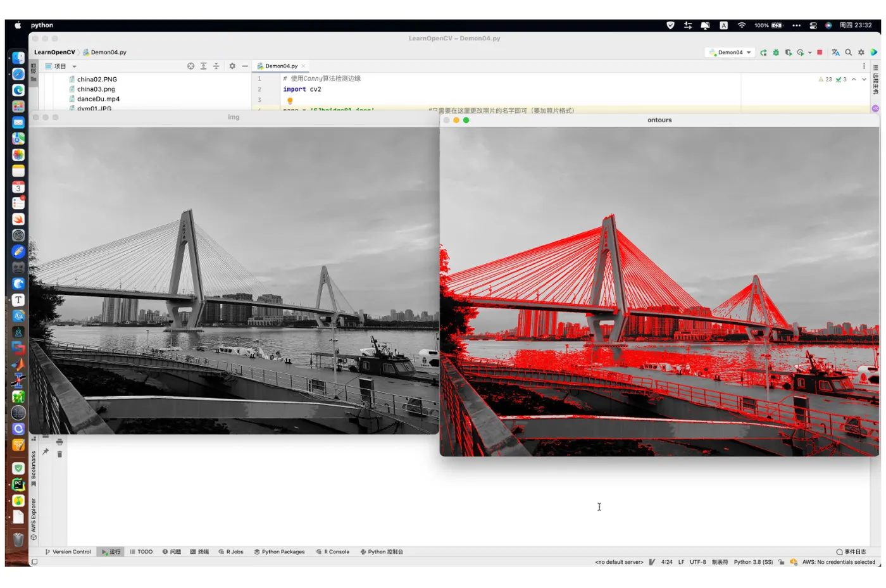Screen dimensions: 886x588
Task: Click the 4:24 caret position indicator
Action: coord(667,562)
